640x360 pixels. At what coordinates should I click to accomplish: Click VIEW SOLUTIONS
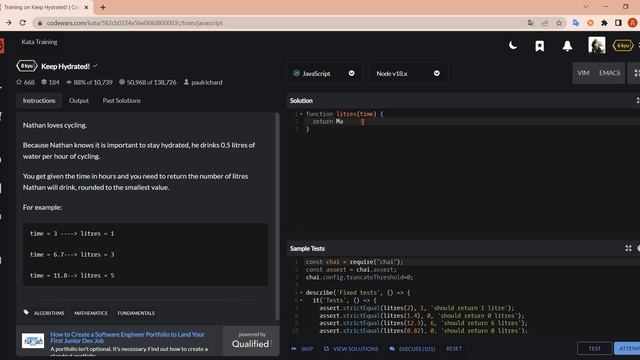pos(351,349)
